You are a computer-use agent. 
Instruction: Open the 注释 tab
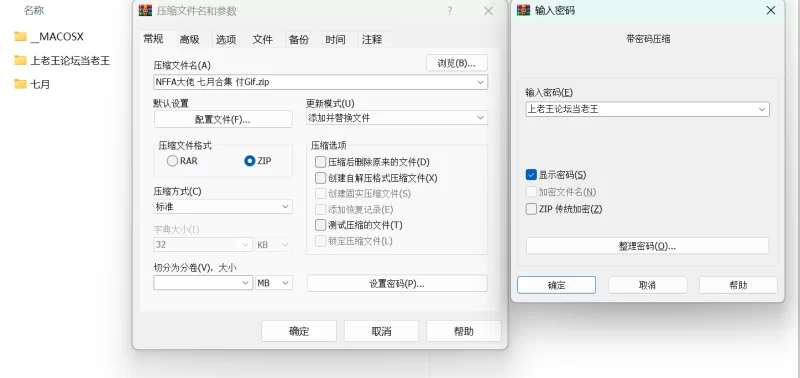[372, 39]
